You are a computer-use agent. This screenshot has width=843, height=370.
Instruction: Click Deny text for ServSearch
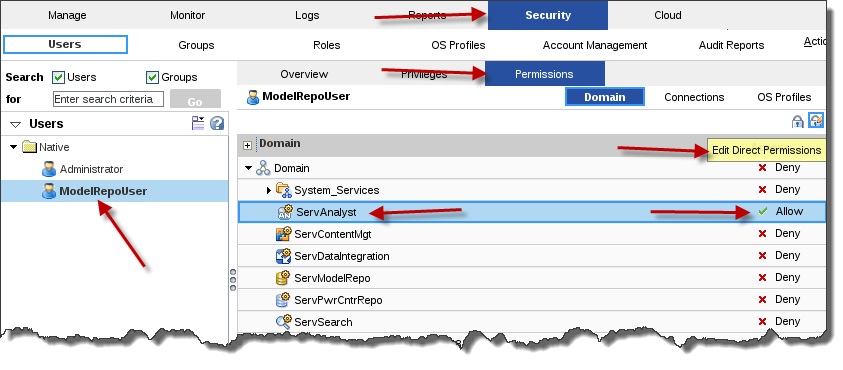(x=788, y=321)
